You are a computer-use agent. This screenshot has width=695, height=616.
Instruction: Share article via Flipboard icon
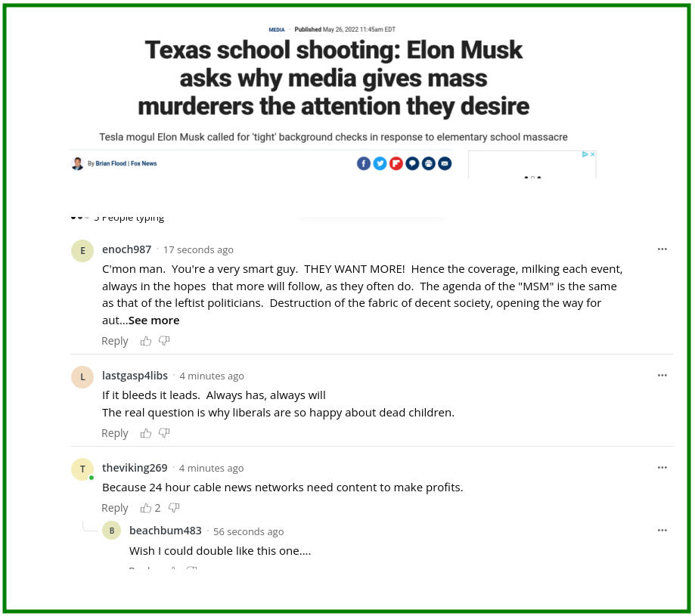pyautogui.click(x=396, y=164)
